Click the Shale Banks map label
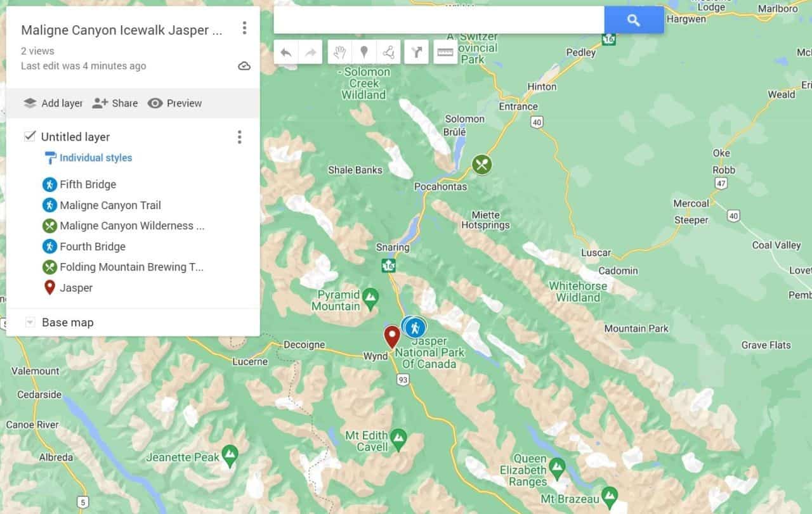812x514 pixels. point(355,170)
